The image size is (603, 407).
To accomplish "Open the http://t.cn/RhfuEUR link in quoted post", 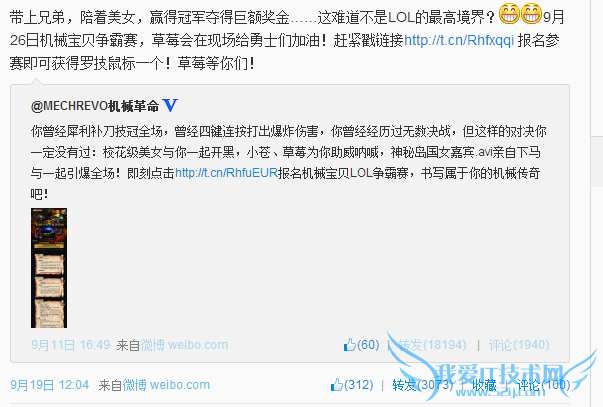I will click(227, 173).
